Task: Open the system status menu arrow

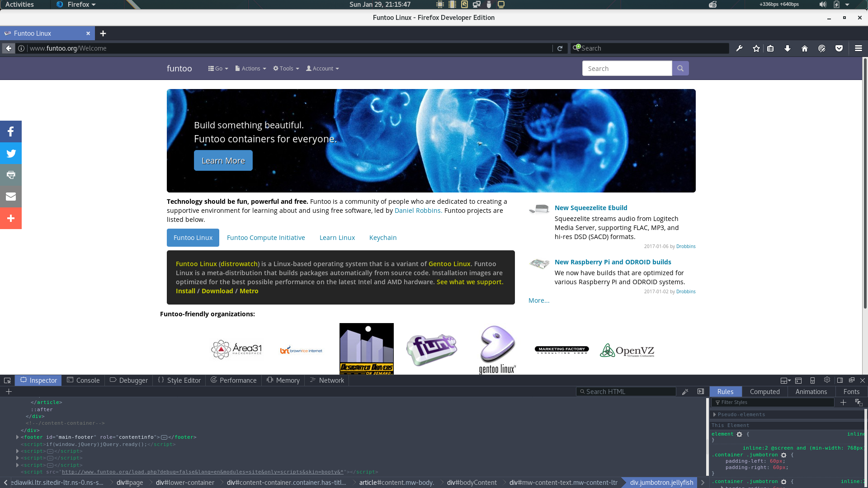Action: [847, 5]
